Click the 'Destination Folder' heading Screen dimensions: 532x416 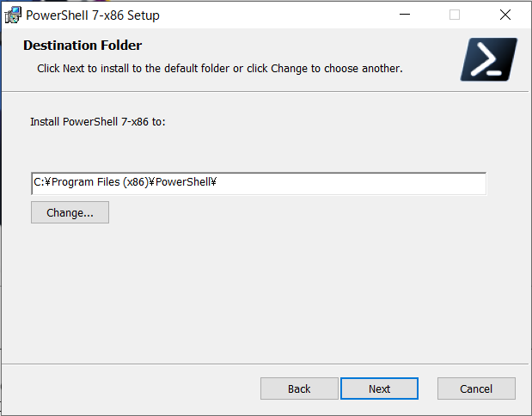(83, 46)
